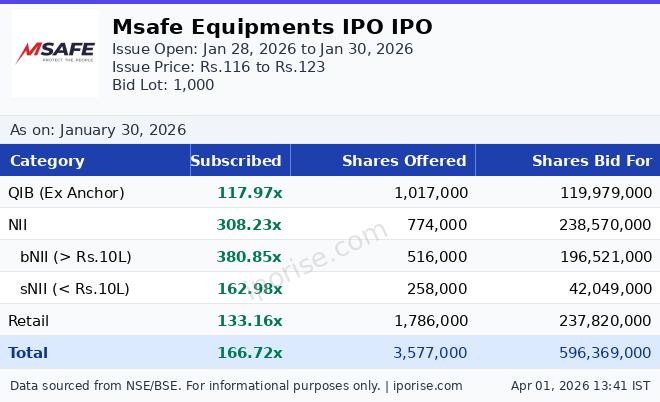Image resolution: width=660 pixels, height=402 pixels.
Task: Select the QIB (Ex Anchor) row label
Action: point(66,193)
